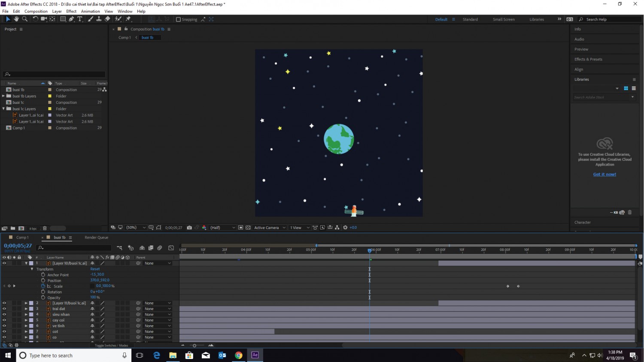644x362 pixels.
Task: Select the Hand tool
Action: coord(16,19)
